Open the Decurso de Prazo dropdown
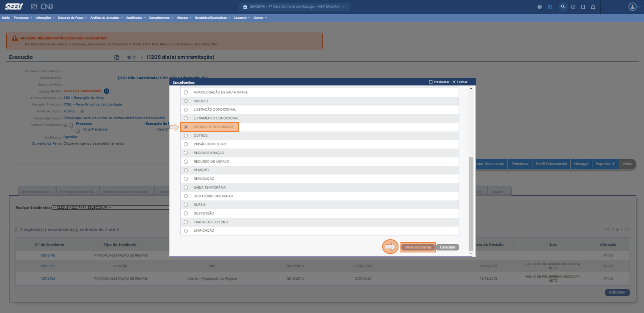Viewport: 644px width, 313px height. tap(72, 18)
